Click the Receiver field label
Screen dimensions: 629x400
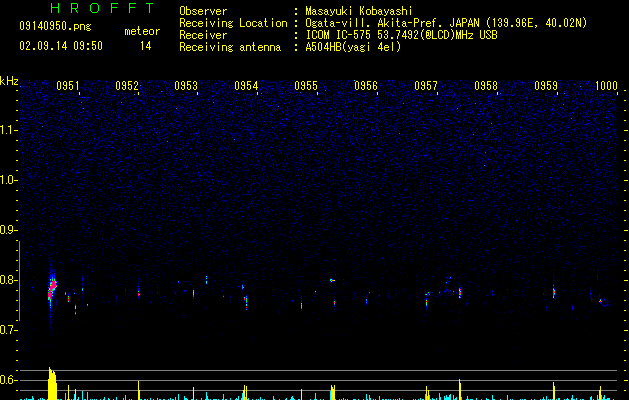203,35
